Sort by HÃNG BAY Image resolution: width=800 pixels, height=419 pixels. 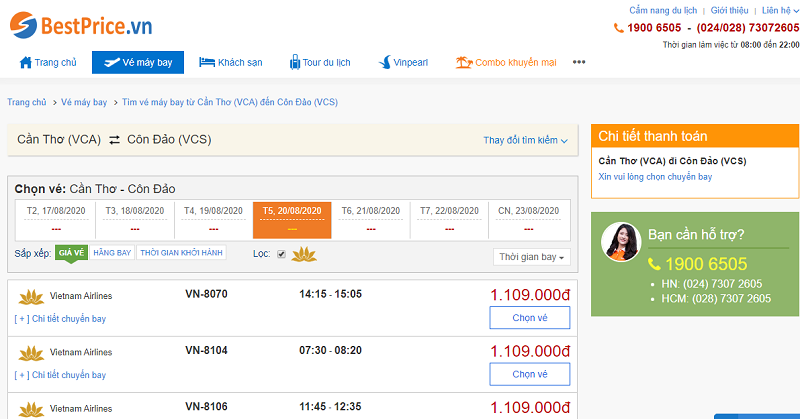click(x=112, y=253)
